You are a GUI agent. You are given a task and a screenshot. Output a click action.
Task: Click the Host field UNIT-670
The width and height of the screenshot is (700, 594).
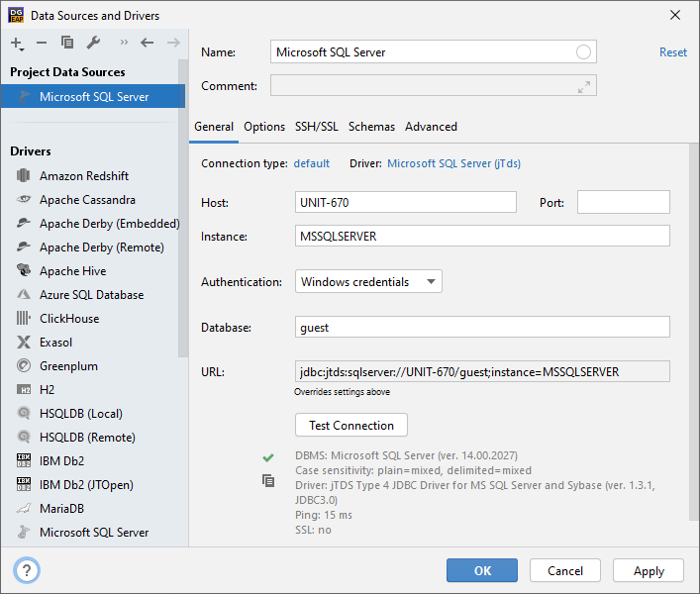point(405,202)
